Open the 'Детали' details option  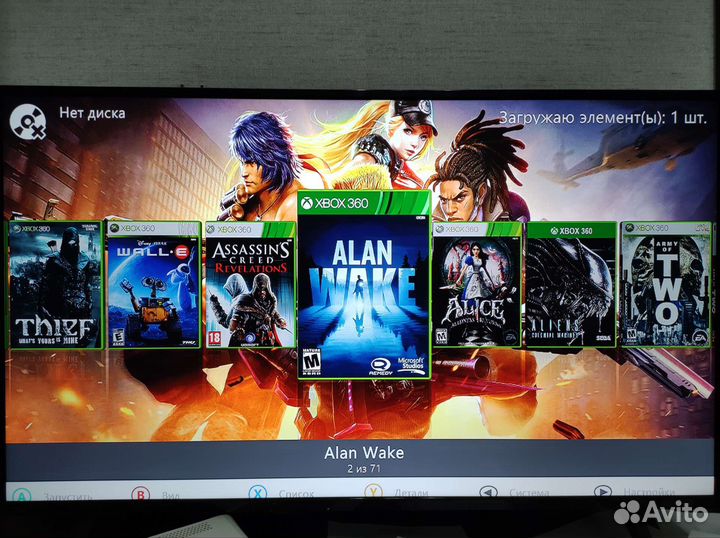(x=411, y=493)
